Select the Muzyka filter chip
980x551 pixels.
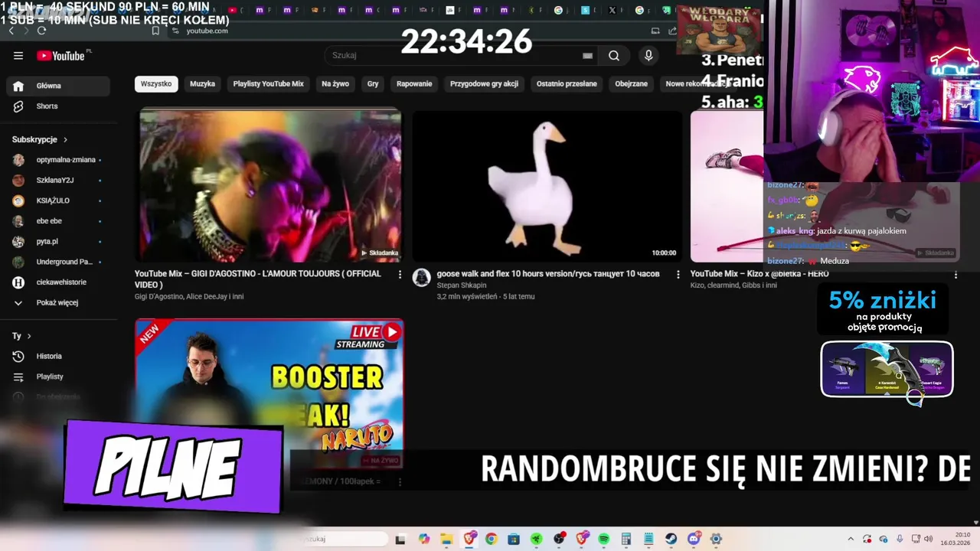pyautogui.click(x=202, y=83)
